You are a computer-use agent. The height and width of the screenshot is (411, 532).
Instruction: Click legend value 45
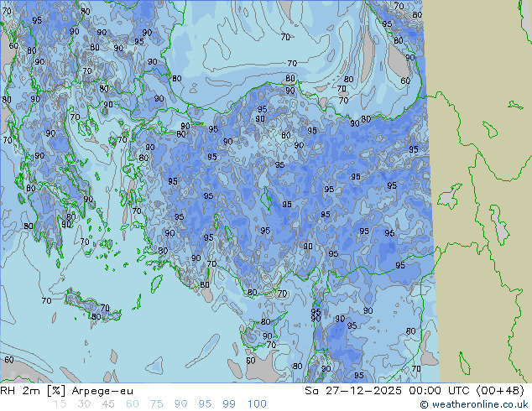tap(108, 404)
